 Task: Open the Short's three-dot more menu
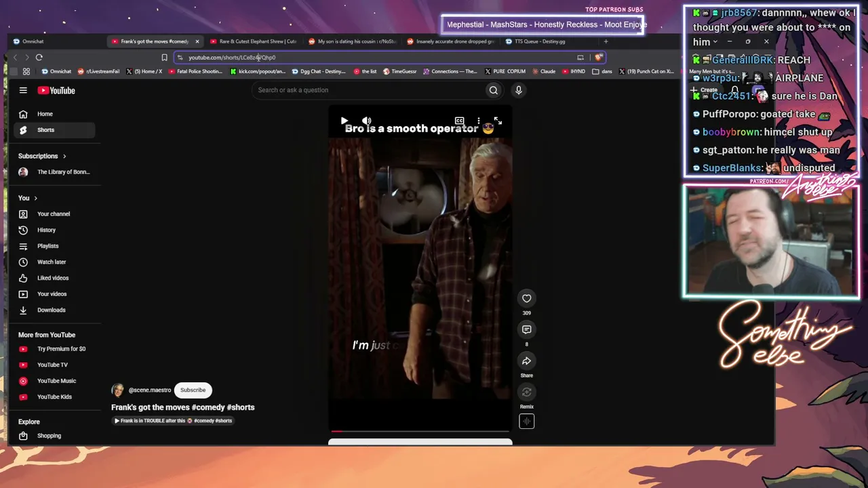[479, 121]
